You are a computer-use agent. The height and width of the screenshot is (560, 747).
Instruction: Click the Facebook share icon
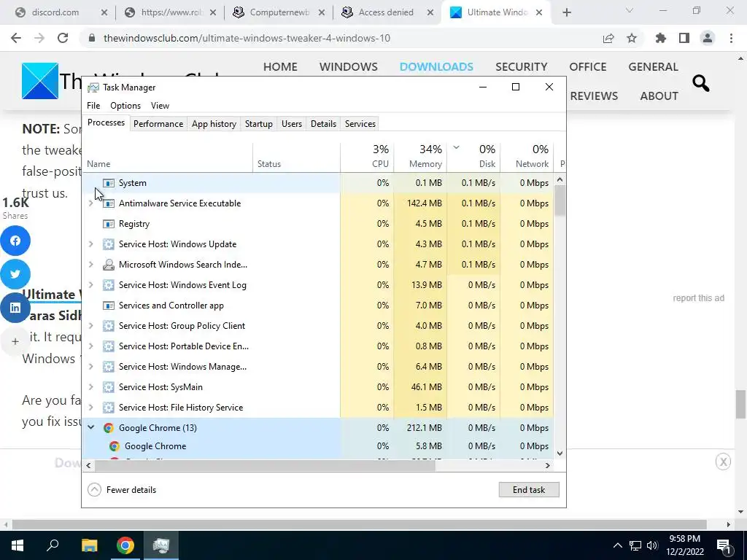point(15,241)
